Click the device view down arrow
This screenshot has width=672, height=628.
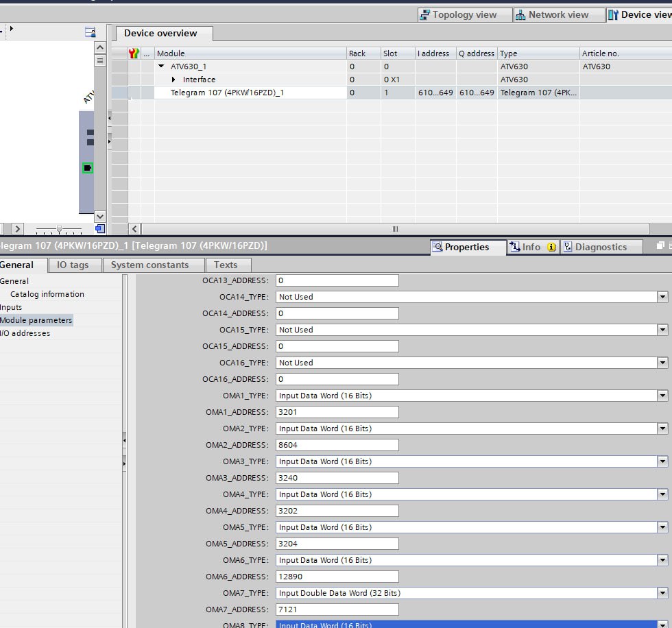(x=100, y=217)
